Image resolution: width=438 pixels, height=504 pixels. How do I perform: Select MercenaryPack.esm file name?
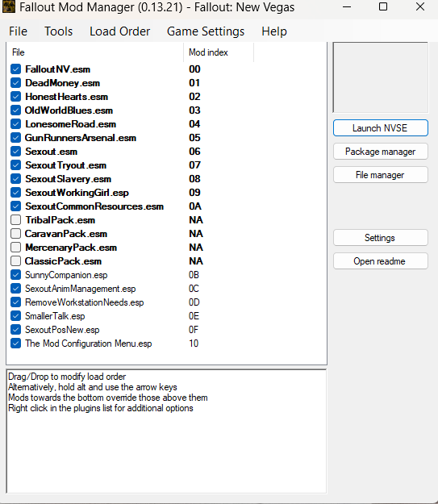tap(71, 248)
